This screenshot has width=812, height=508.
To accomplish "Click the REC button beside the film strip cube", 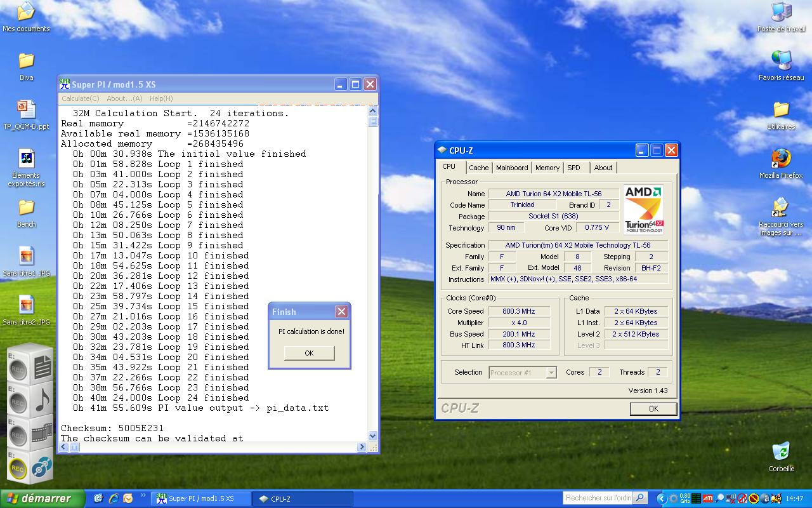I will coord(18,436).
